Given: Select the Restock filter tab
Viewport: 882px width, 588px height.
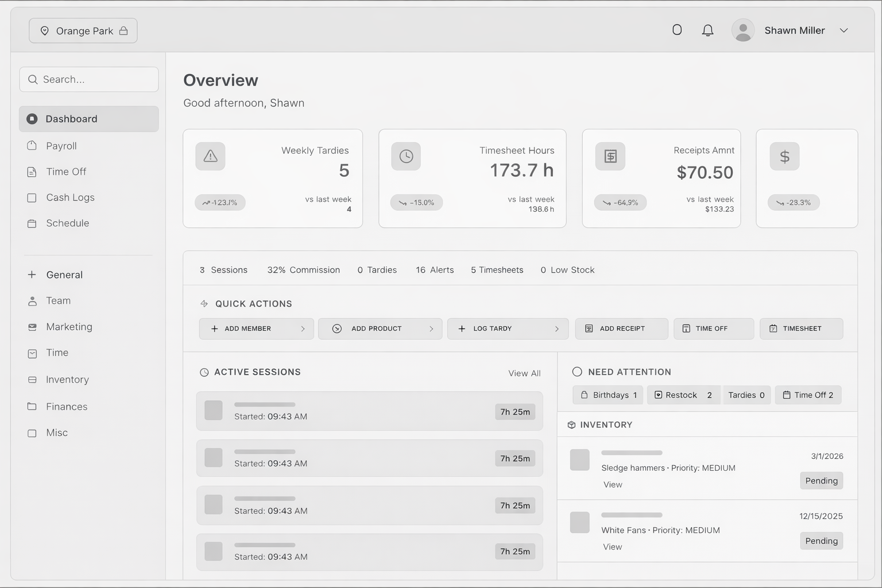Looking at the screenshot, I should [x=683, y=395].
